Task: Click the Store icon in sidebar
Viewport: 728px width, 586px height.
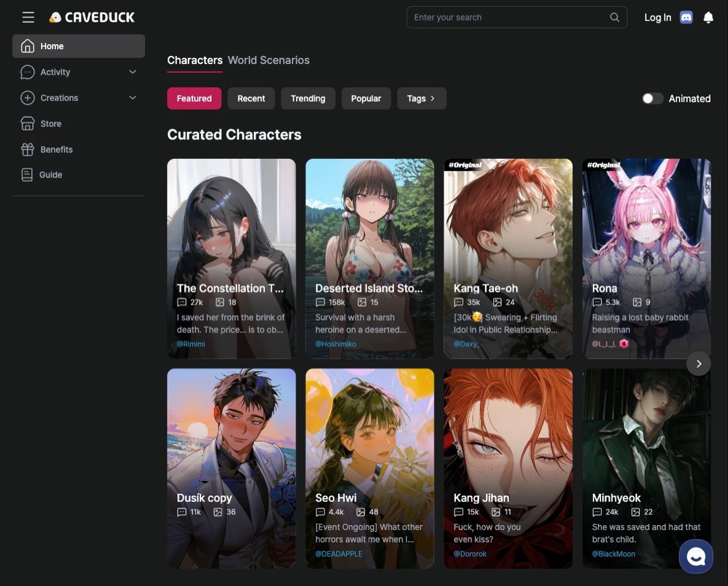Action: coord(27,124)
